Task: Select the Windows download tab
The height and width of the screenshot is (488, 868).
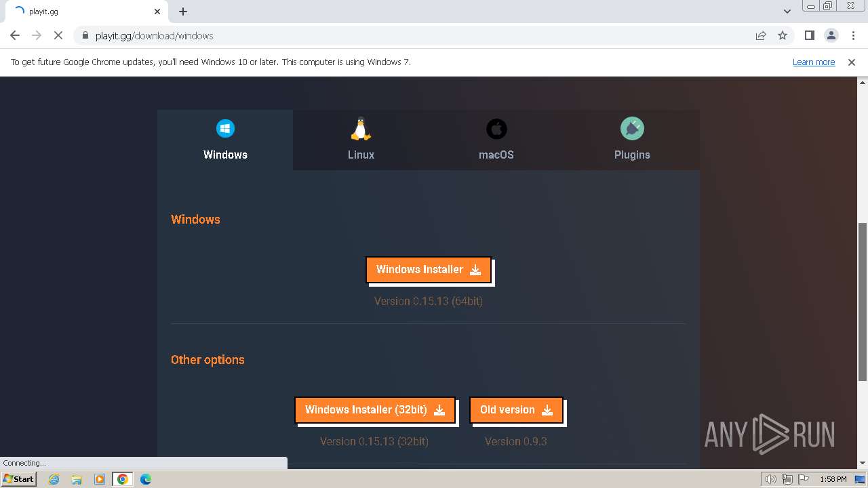Action: click(225, 140)
